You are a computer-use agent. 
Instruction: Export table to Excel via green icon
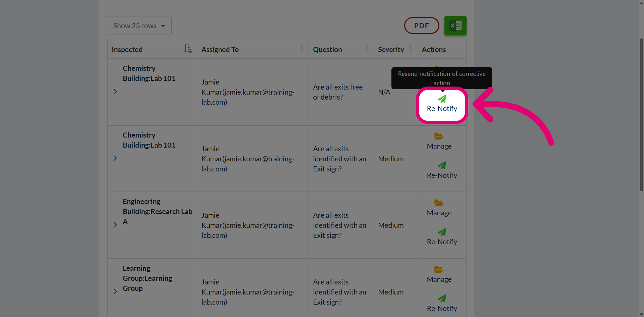point(455,25)
